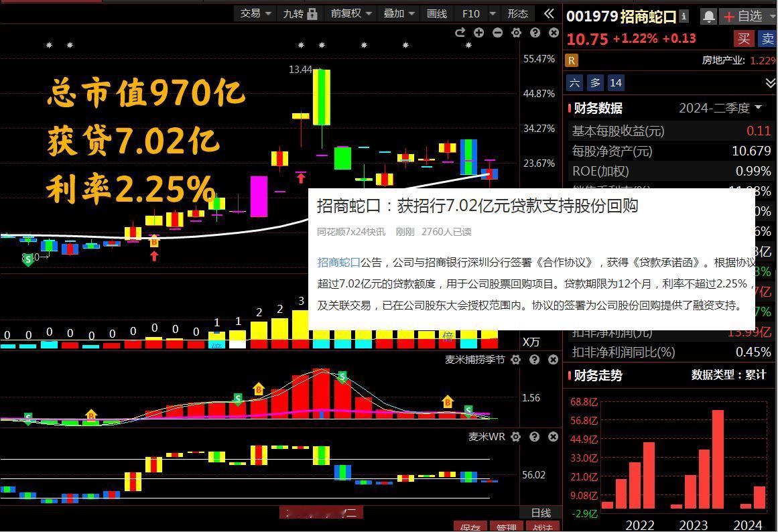Click the magenta candlestick in main chart

coord(259,196)
